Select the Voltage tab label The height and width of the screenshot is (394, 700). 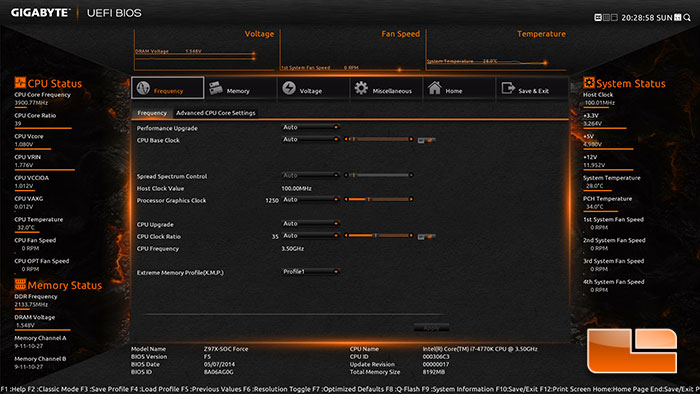(x=311, y=91)
